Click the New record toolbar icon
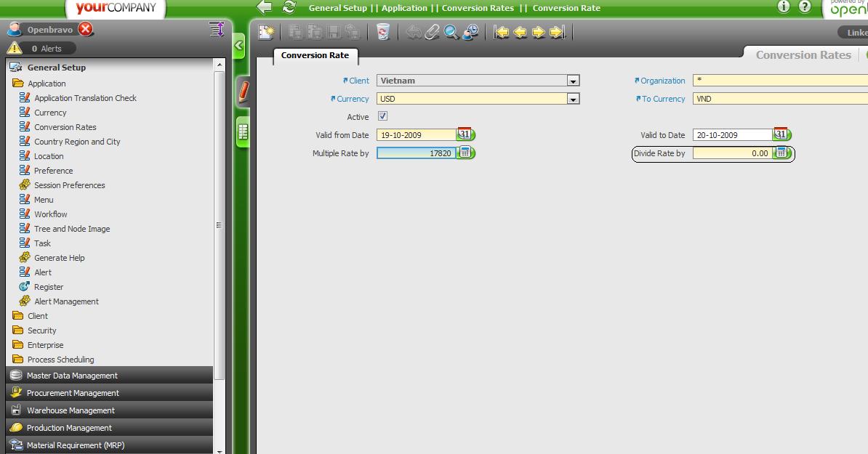Screen dimensions: 868x454 267,32
